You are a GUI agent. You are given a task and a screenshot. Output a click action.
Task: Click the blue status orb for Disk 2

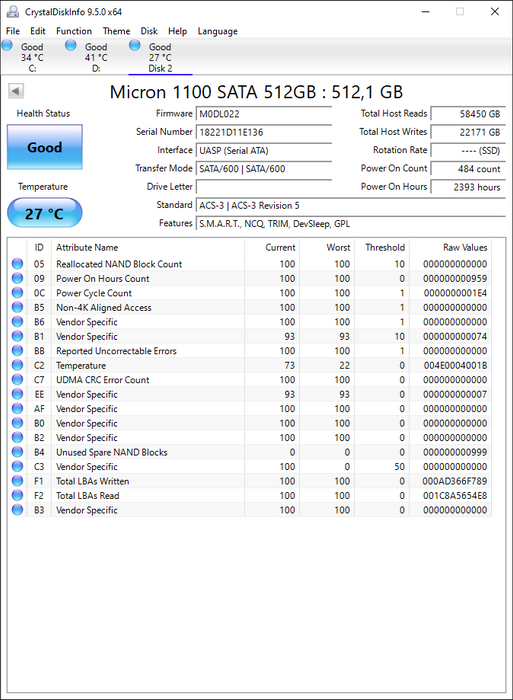[134, 45]
